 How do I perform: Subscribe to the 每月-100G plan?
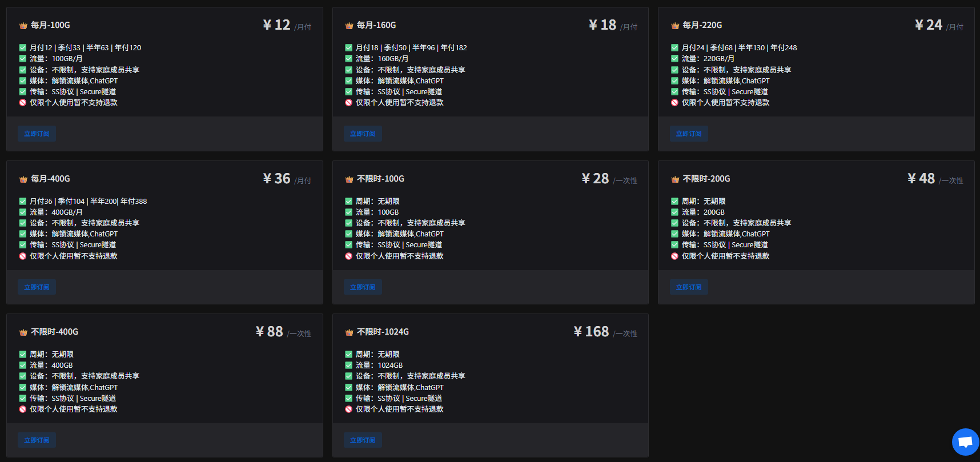click(x=37, y=134)
